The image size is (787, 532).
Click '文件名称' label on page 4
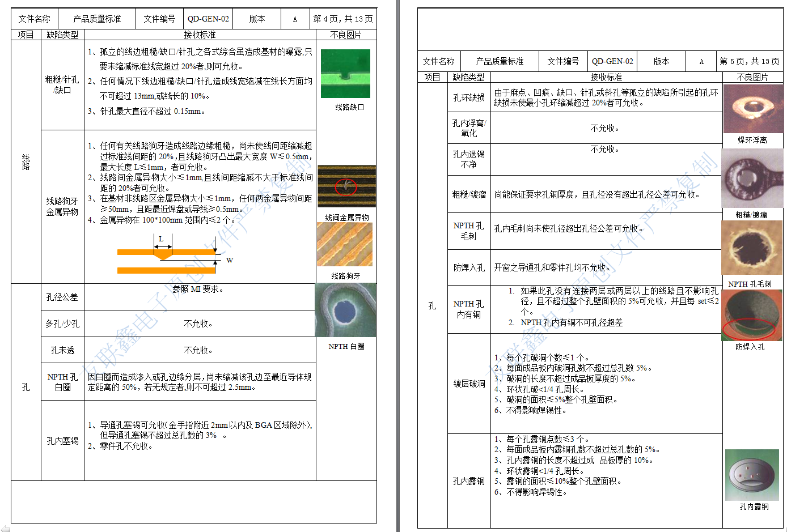coord(34,19)
